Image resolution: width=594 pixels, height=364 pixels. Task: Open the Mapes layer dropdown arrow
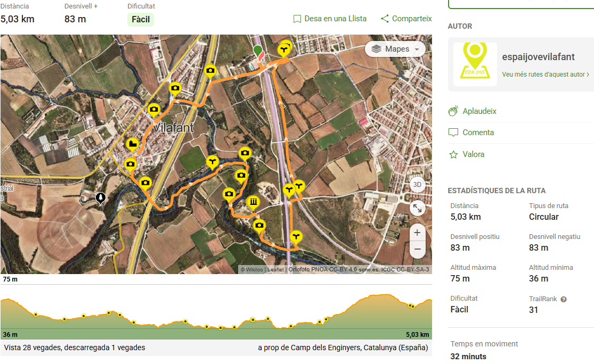point(417,49)
